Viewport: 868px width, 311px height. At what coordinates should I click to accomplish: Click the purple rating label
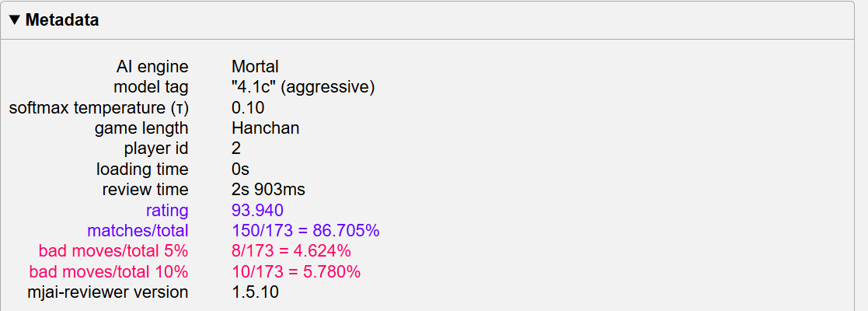click(x=167, y=210)
